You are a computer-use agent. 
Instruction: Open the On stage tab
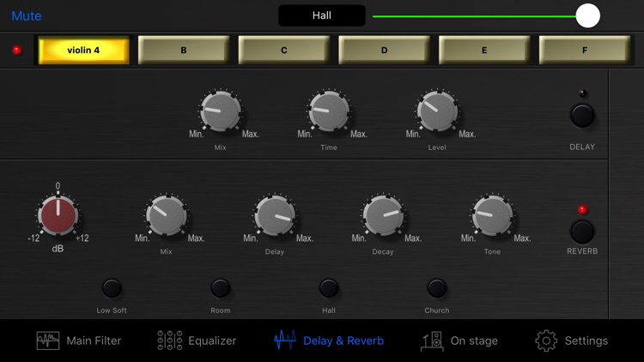[x=459, y=341]
